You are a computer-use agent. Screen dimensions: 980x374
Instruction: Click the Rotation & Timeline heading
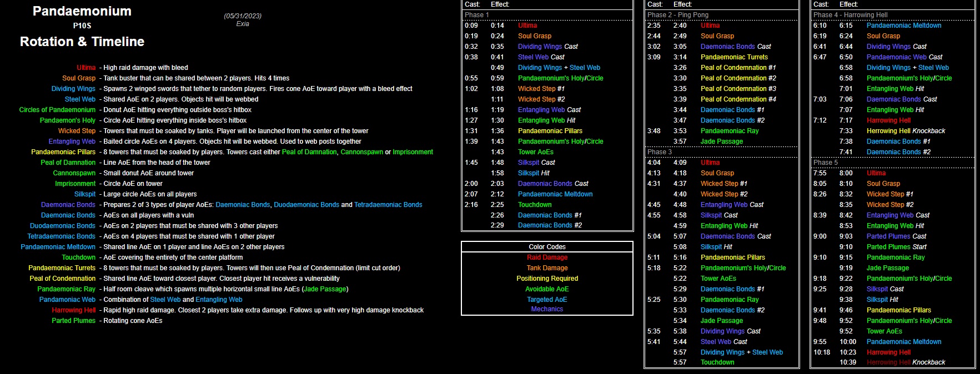[x=82, y=42]
